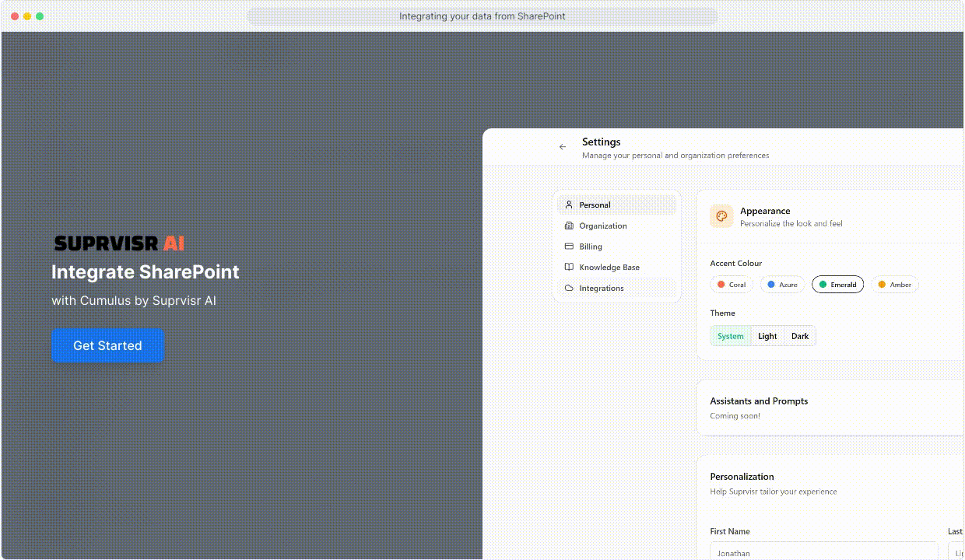Viewport: 965px width, 560px height.
Task: Click the Appearance palette icon
Action: pos(721,216)
